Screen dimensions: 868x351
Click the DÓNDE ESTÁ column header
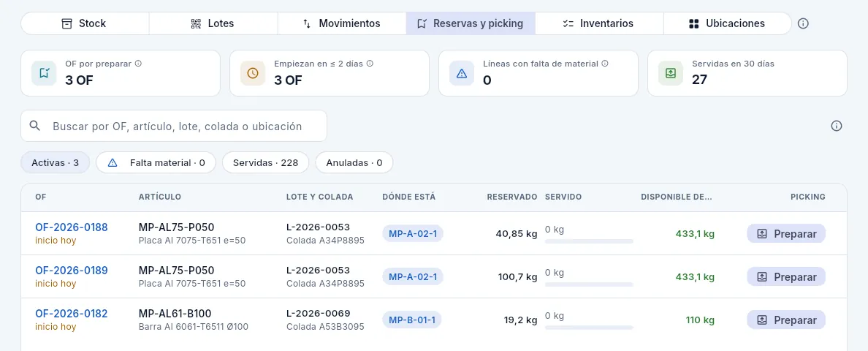pyautogui.click(x=409, y=197)
